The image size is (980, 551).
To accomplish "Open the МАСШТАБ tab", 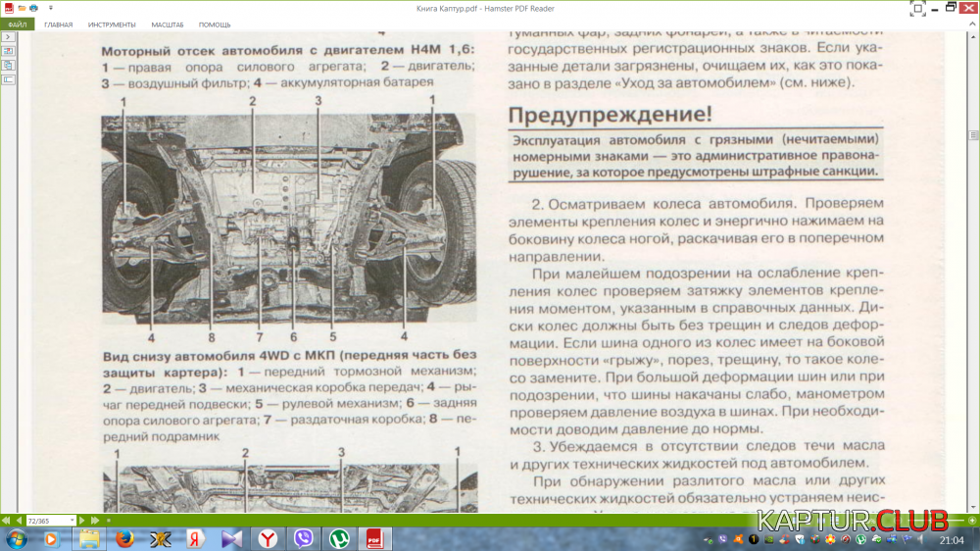I will (167, 24).
